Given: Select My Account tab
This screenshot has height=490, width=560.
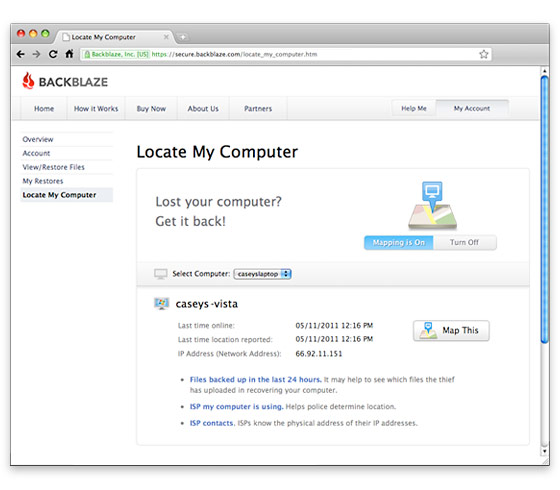Looking at the screenshot, I should 472,108.
